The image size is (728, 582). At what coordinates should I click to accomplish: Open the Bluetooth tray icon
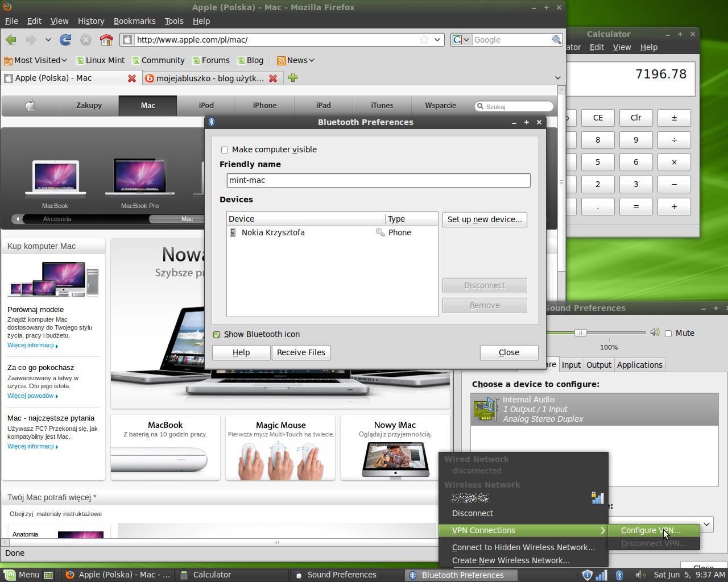coord(619,575)
